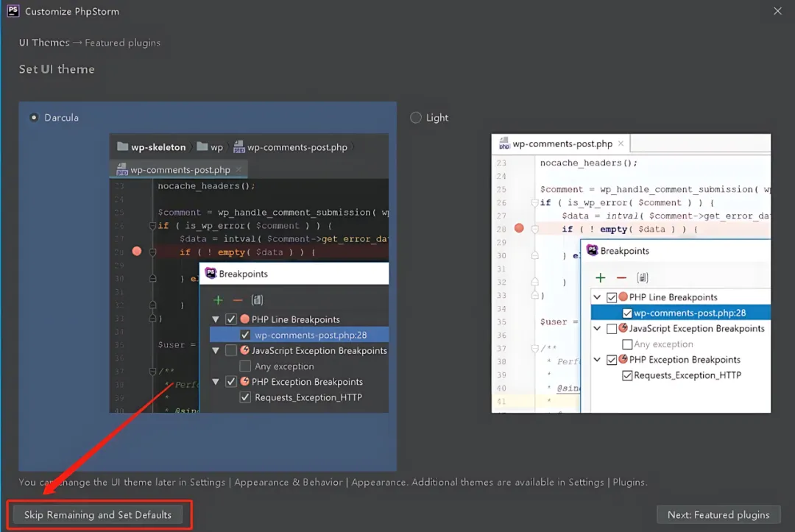This screenshot has width=795, height=532.
Task: Click Skip Remaining and Set Defaults
Action: (x=98, y=515)
